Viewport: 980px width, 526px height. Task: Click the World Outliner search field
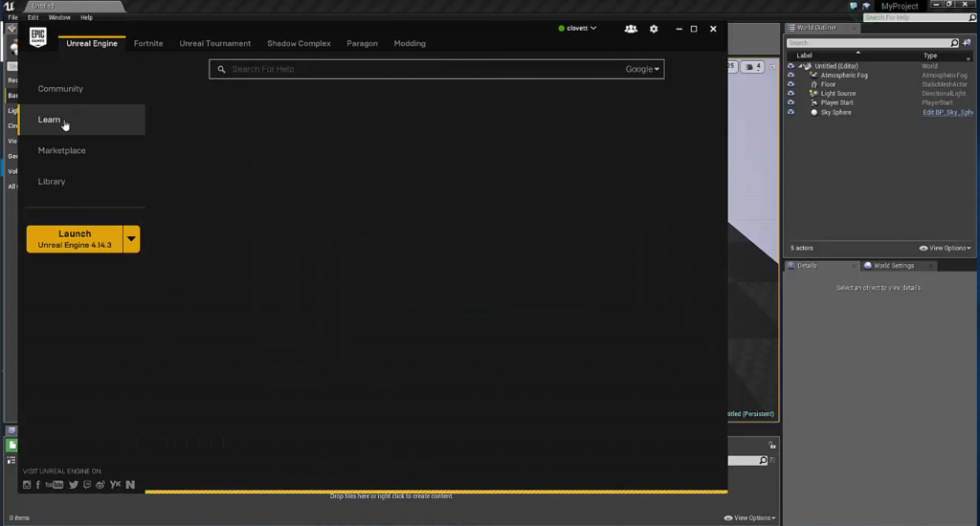click(868, 43)
